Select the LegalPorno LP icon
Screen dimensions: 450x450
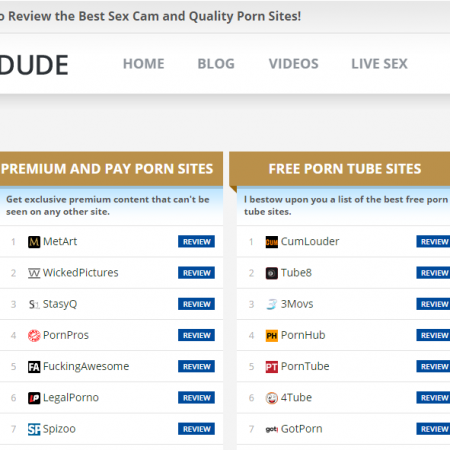[34, 398]
